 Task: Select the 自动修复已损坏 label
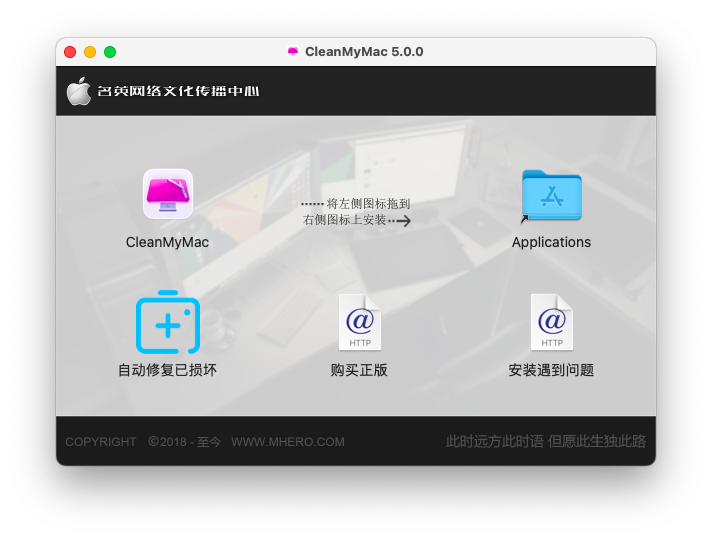pos(168,370)
